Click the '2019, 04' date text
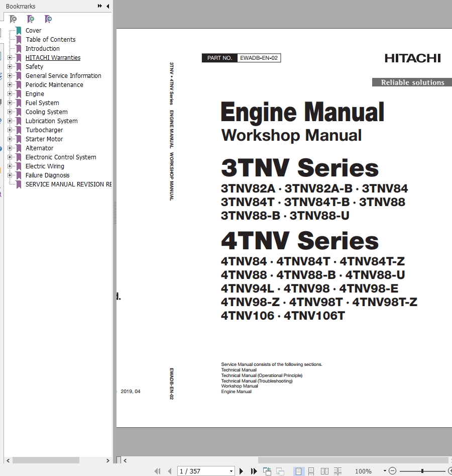452x476 pixels. pyautogui.click(x=131, y=391)
